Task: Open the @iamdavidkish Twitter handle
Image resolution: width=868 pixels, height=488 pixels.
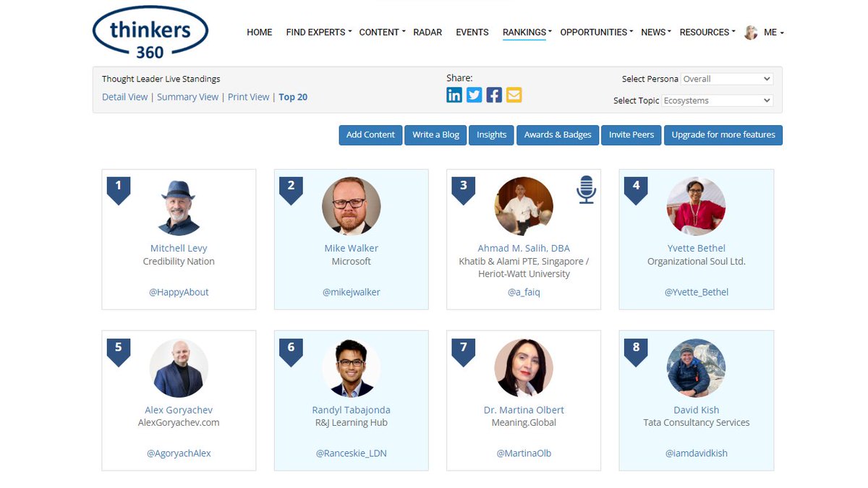Action: click(x=697, y=453)
